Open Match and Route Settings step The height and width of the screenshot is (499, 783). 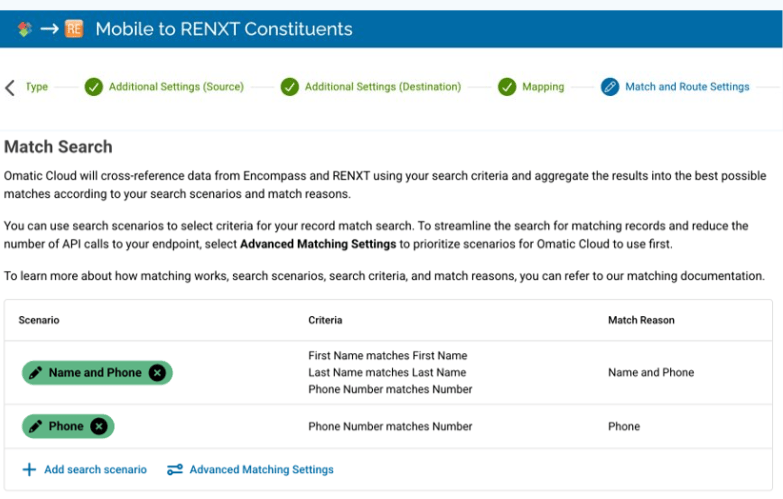point(687,87)
